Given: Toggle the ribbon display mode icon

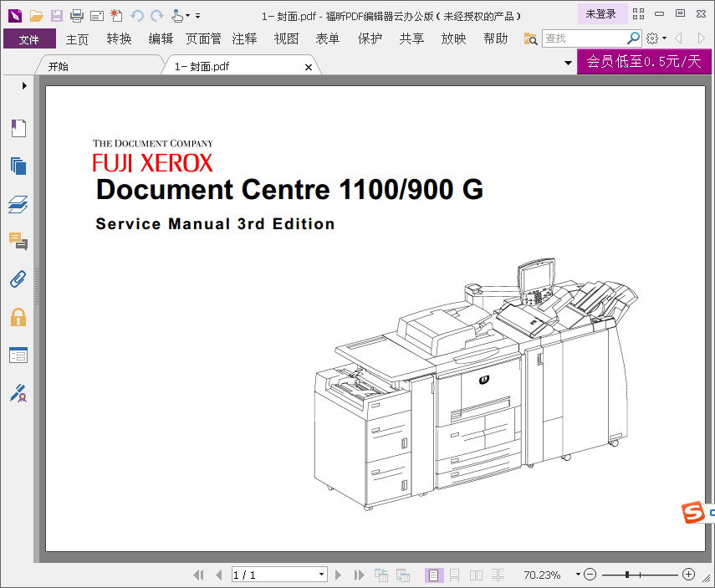Looking at the screenshot, I should pyautogui.click(x=638, y=14).
